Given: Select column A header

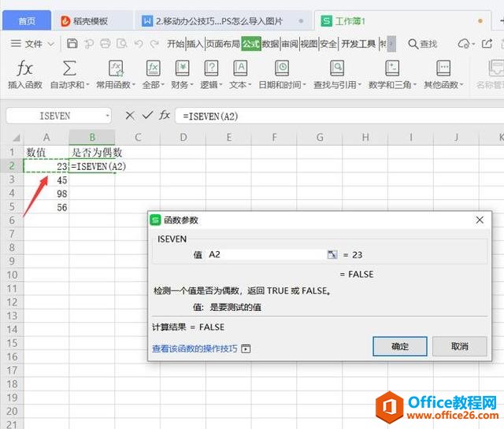Looking at the screenshot, I should tap(46, 138).
